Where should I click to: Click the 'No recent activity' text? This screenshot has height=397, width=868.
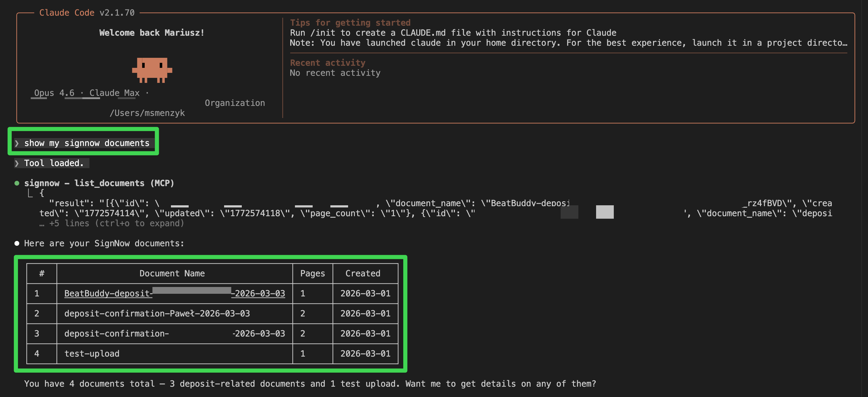click(335, 73)
